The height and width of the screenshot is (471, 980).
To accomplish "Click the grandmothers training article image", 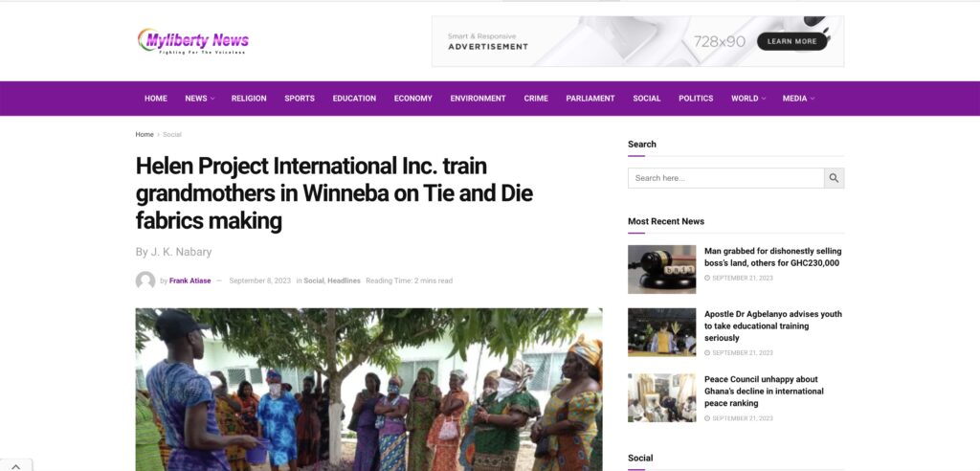I will pyautogui.click(x=368, y=389).
